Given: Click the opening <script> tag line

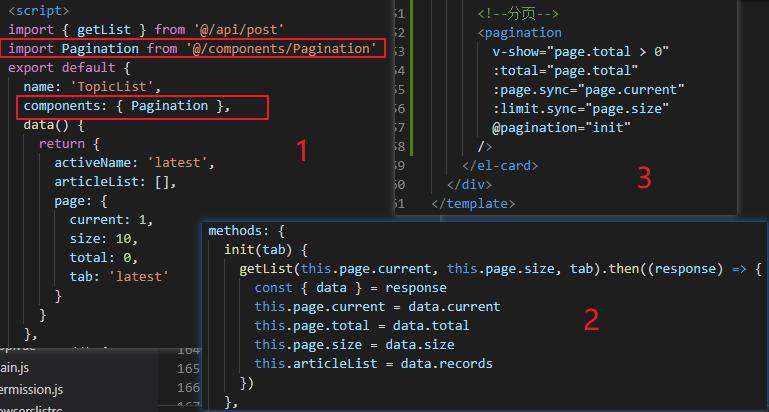Looking at the screenshot, I should pos(39,11).
